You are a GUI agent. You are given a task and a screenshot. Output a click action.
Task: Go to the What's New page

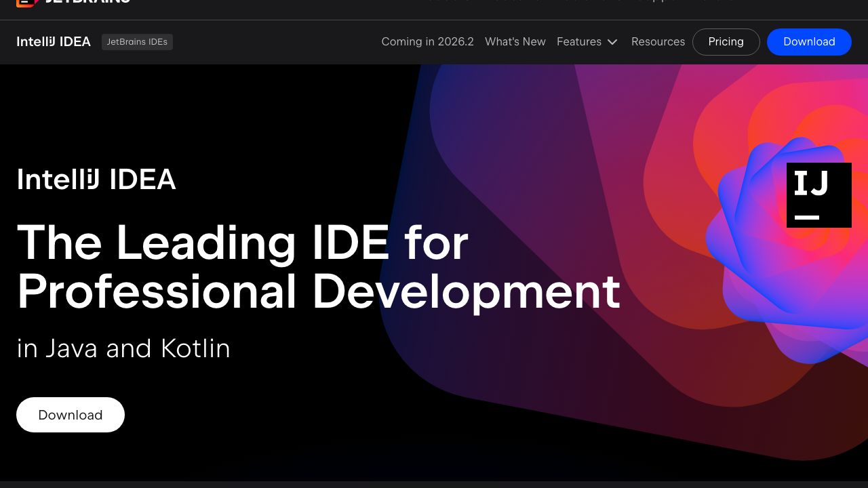tap(515, 42)
